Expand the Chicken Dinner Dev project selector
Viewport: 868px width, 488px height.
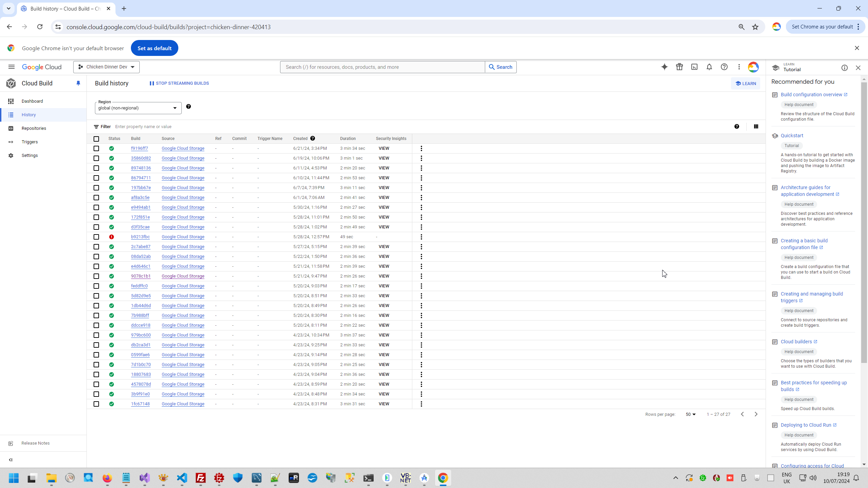pos(106,67)
